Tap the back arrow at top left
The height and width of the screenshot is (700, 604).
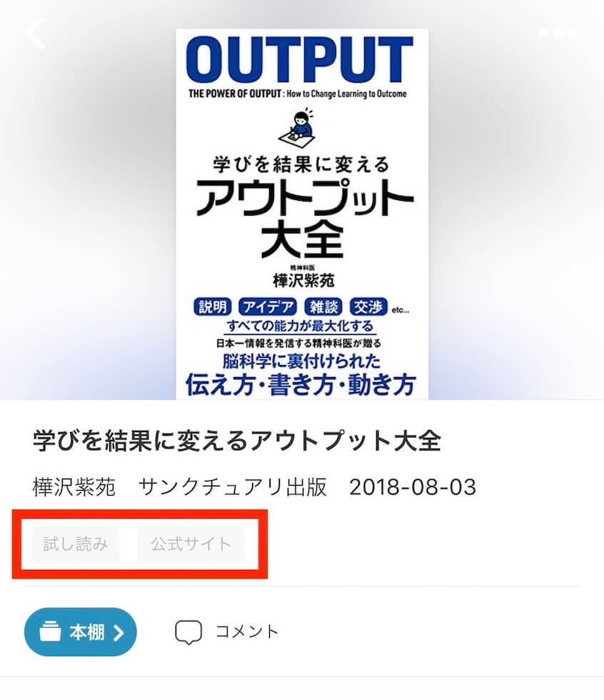point(36,33)
